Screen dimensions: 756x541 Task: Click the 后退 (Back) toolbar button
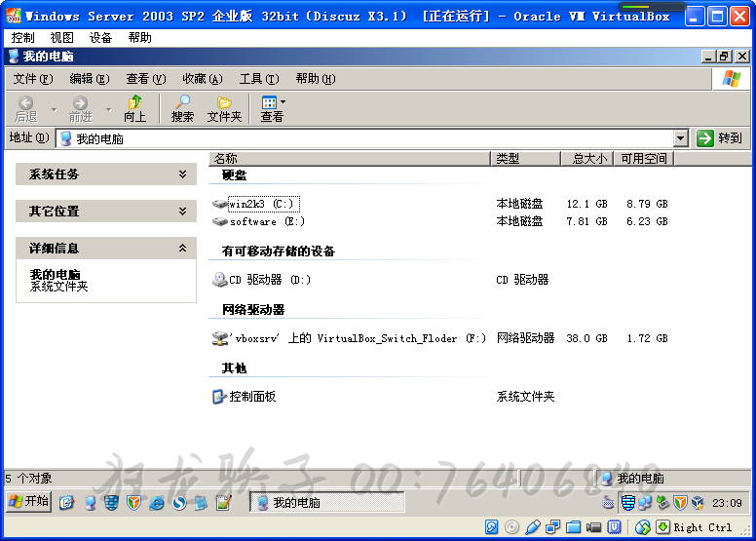pyautogui.click(x=26, y=109)
